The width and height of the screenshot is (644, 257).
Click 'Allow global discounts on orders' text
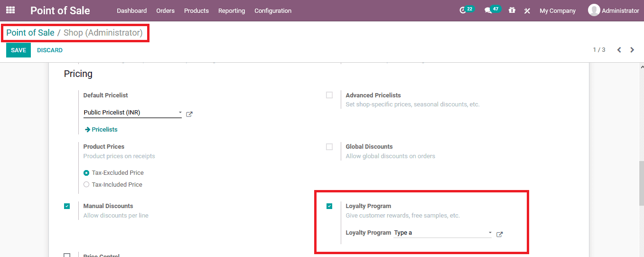click(x=391, y=156)
